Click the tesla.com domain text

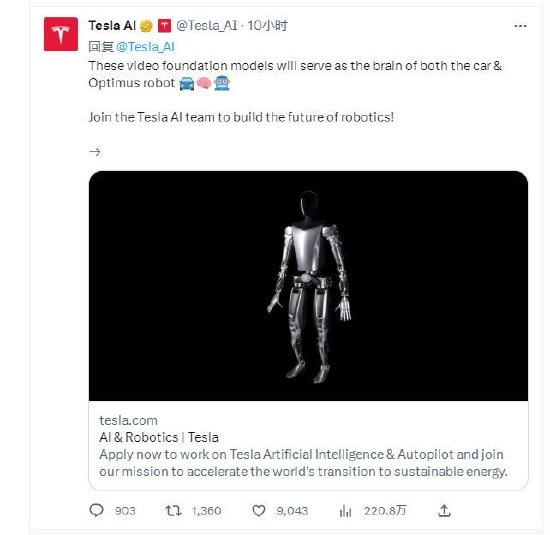point(128,420)
